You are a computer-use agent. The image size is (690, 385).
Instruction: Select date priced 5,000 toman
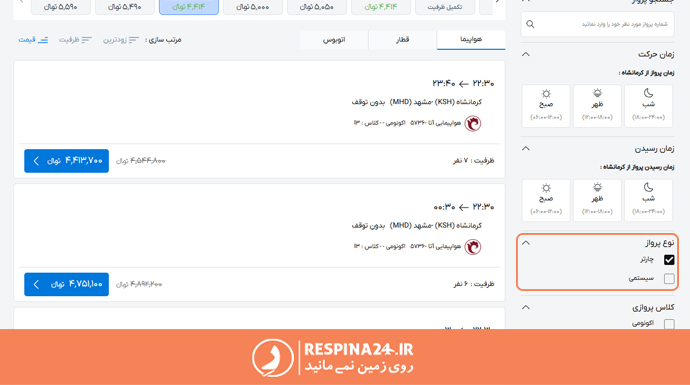[x=253, y=7]
